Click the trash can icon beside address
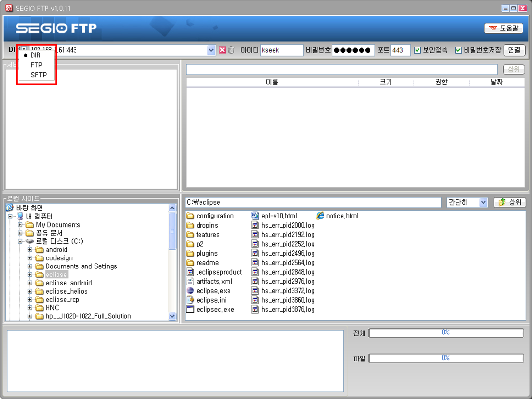 point(231,50)
